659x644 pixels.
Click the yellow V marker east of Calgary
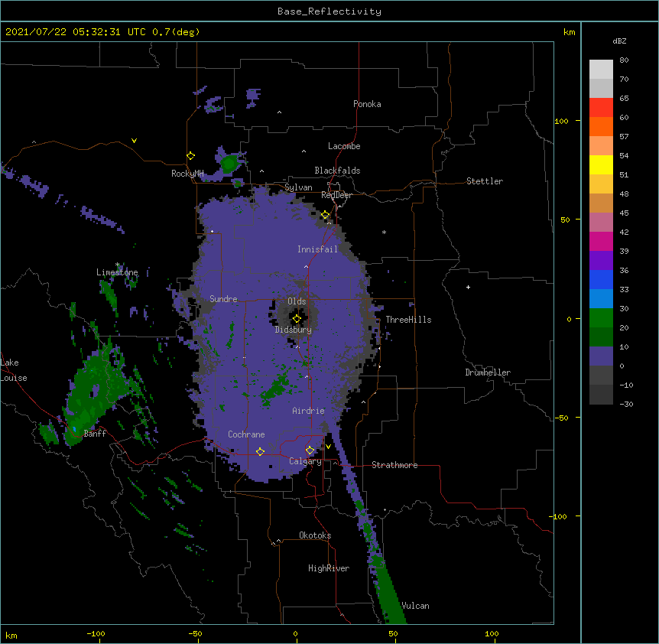point(328,447)
